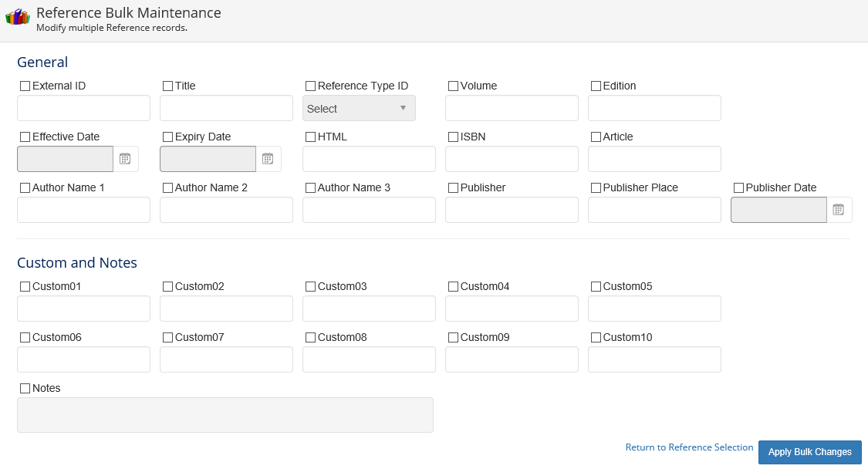This screenshot has width=868, height=469.
Task: Toggle the Custom05 checkbox
Action: pyautogui.click(x=596, y=287)
